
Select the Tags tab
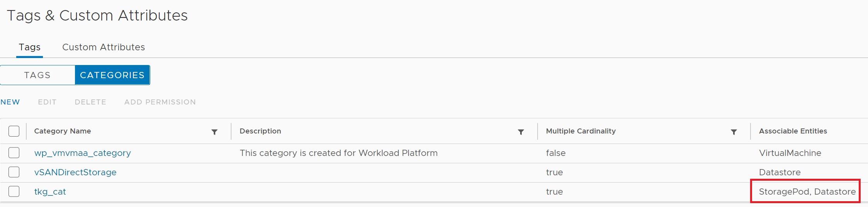pos(29,47)
